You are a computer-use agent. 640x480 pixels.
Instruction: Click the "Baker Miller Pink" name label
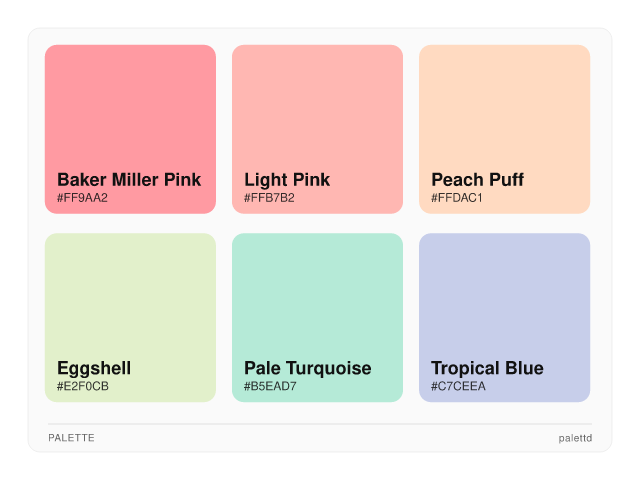129,180
